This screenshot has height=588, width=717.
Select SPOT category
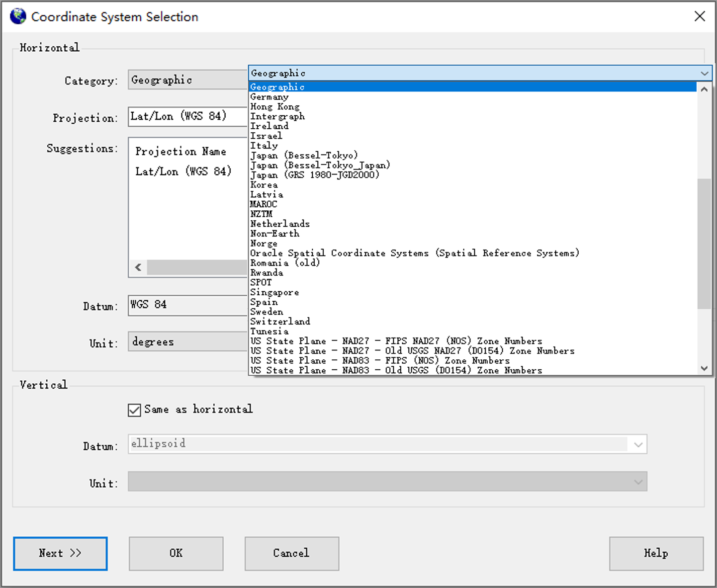[472, 282]
